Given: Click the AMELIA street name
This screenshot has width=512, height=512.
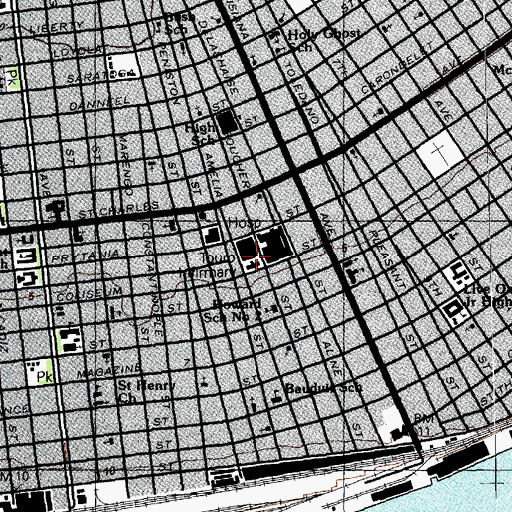Looking at the screenshot, I should coord(214,175).
